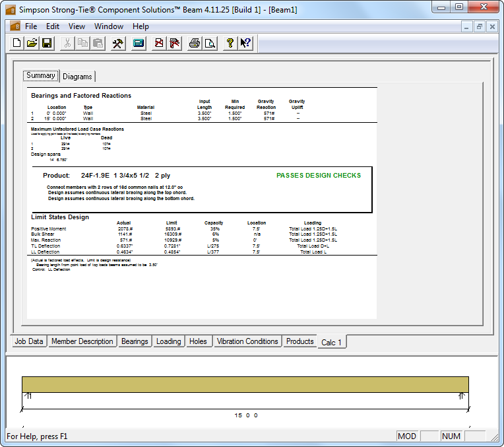Open the Products tab

pos(300,341)
